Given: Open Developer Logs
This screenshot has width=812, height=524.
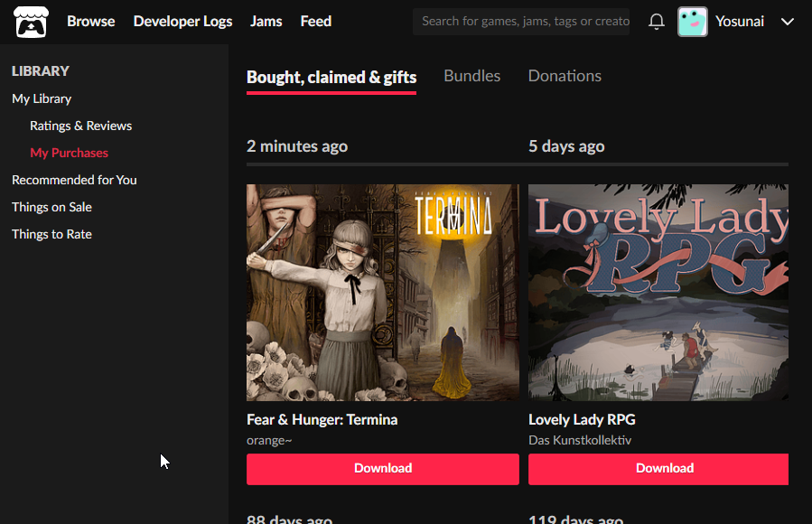Looking at the screenshot, I should [x=182, y=21].
